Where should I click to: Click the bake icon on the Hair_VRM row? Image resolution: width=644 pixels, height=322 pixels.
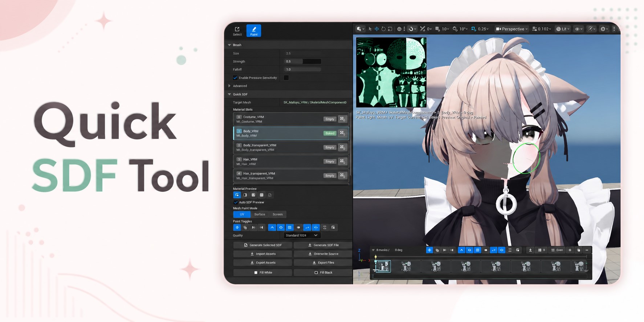342,162
